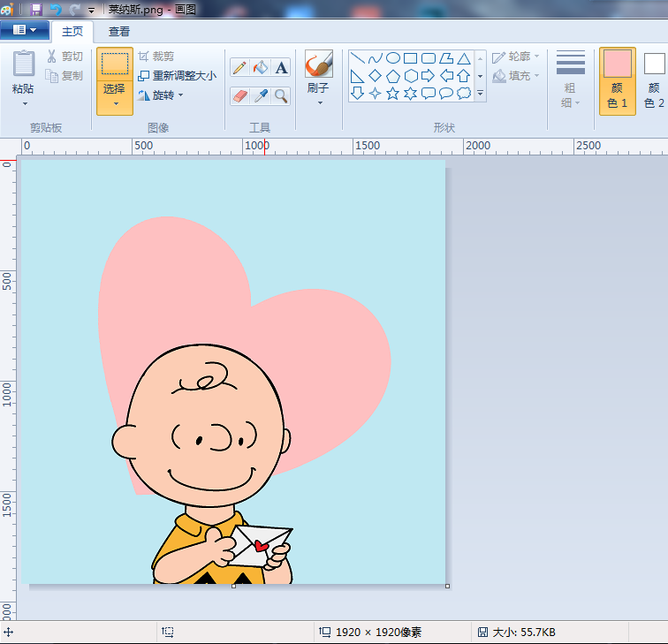Choose the Text tool
668x644 pixels.
281,67
